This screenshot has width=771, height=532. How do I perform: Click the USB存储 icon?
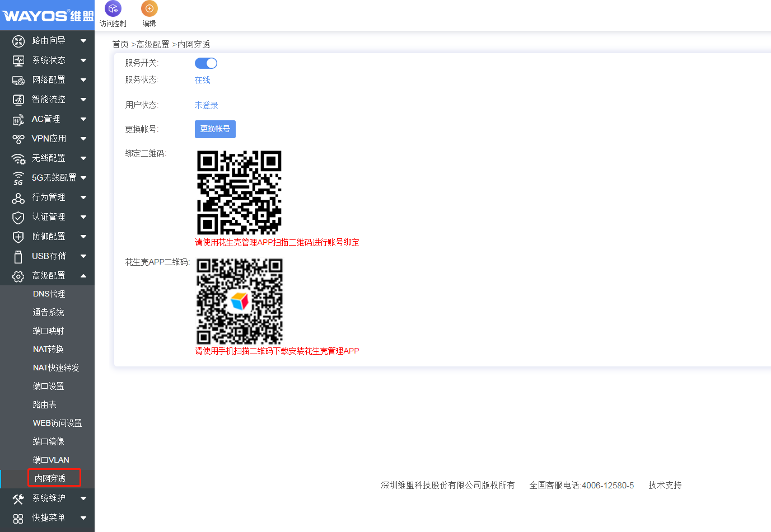(18, 256)
